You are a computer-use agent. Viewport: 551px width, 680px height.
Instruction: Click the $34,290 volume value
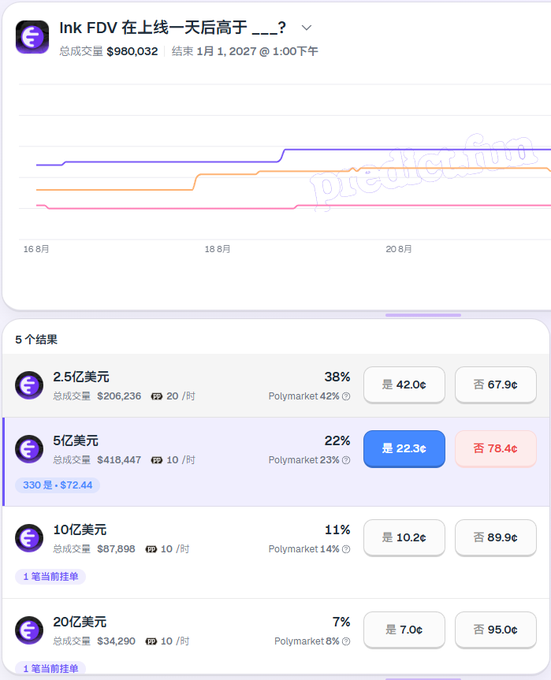116,641
